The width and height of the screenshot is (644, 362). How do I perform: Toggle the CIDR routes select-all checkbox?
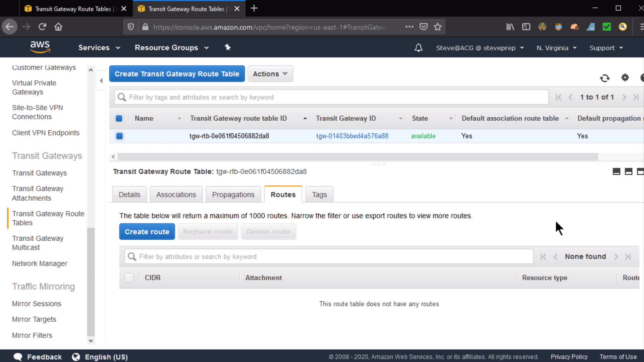129,278
